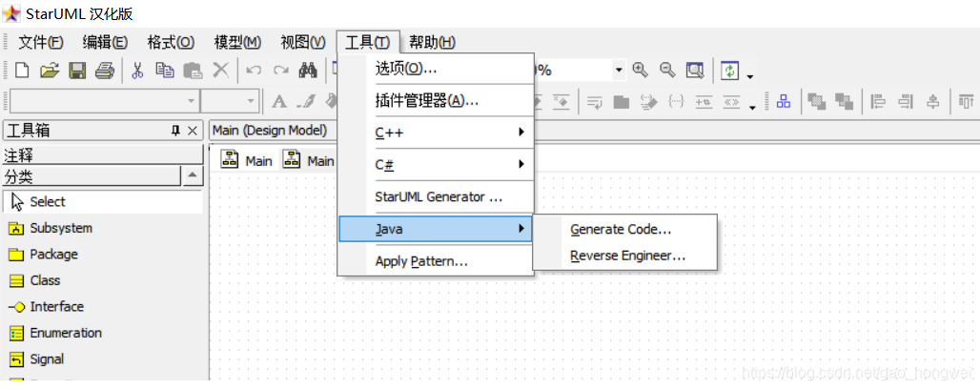Open the 文件(F) menu
The width and height of the screenshot is (980, 390).
[41, 43]
